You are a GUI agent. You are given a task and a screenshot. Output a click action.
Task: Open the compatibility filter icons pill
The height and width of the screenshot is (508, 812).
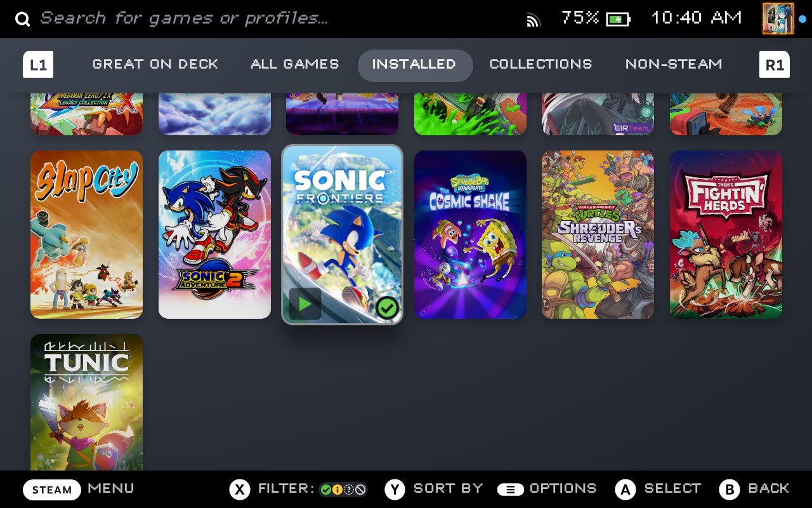[343, 490]
